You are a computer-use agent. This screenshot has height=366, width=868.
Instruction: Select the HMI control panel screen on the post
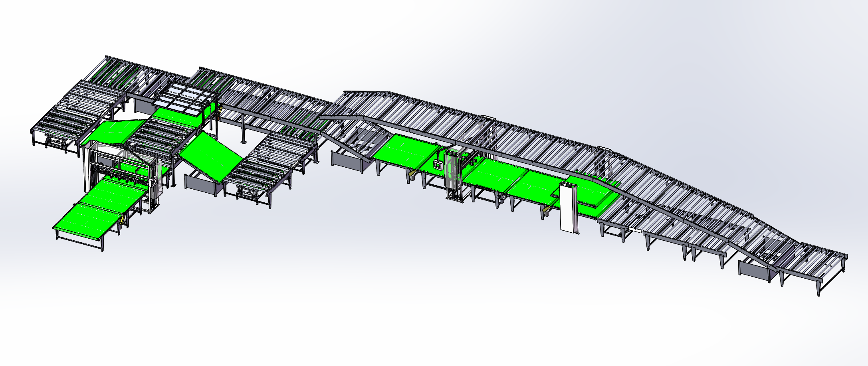pos(439,165)
